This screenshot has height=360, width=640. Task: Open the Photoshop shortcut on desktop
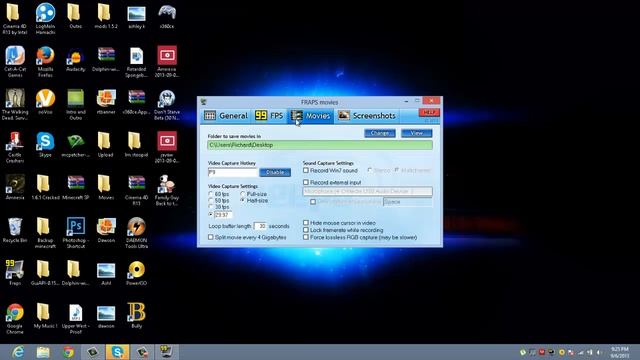[x=76, y=233]
